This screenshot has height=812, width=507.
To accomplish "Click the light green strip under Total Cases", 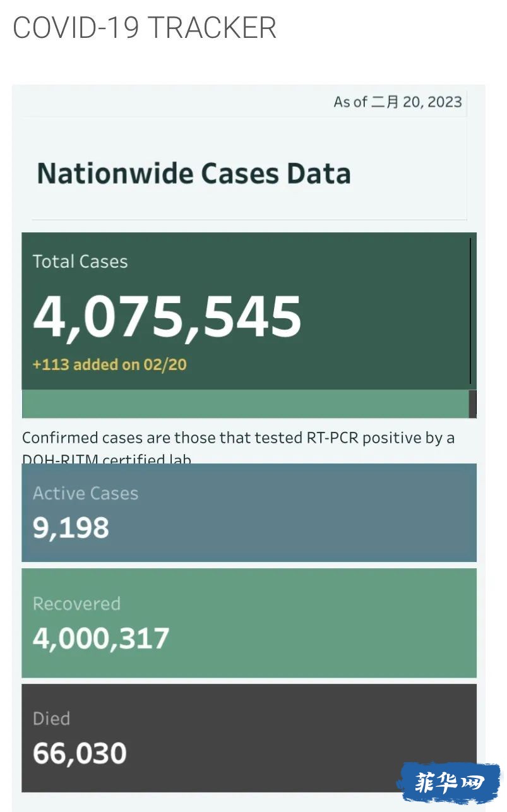I will pos(245,404).
